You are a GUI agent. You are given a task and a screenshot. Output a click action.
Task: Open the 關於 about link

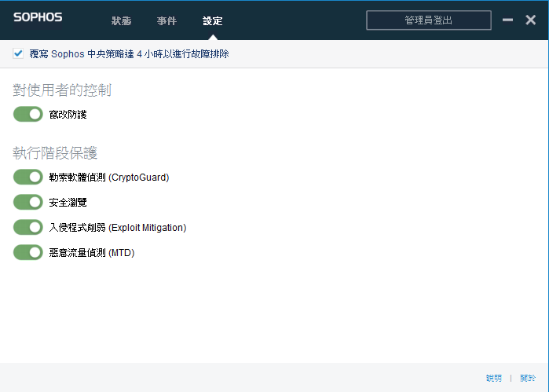tap(527, 378)
